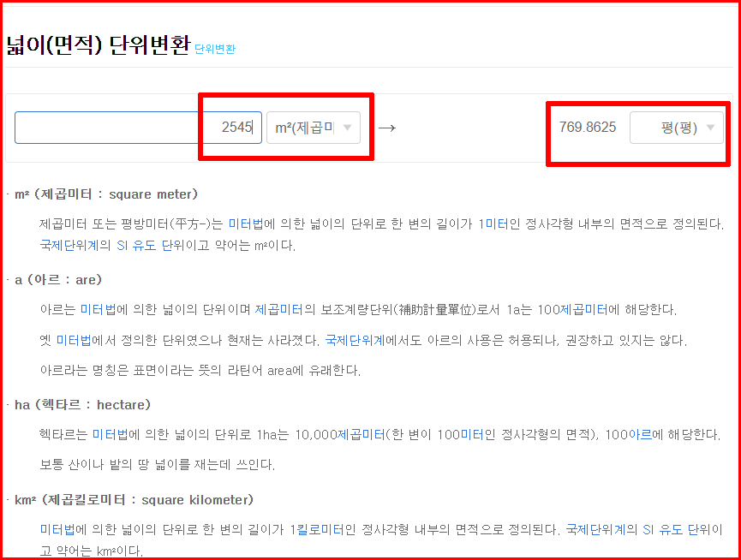Open 미터법 link in '옛 미터법에서 정의한'
The width and height of the screenshot is (741, 560).
click(74, 340)
